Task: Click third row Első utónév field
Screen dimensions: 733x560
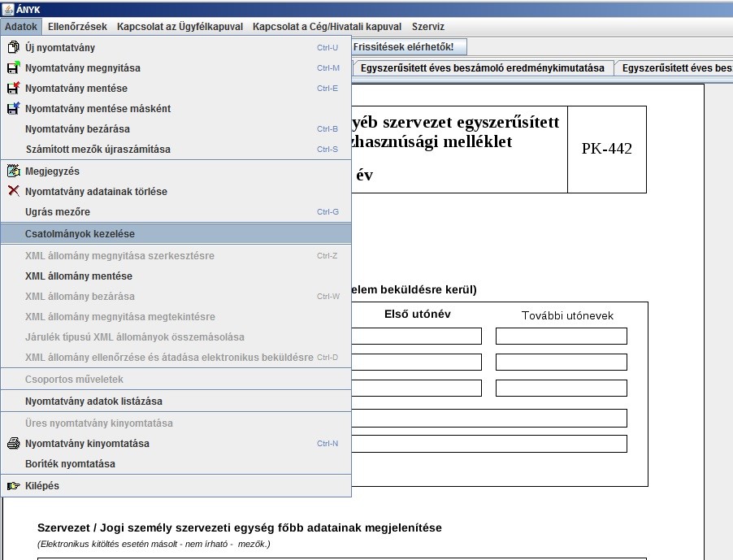Action: 417,388
